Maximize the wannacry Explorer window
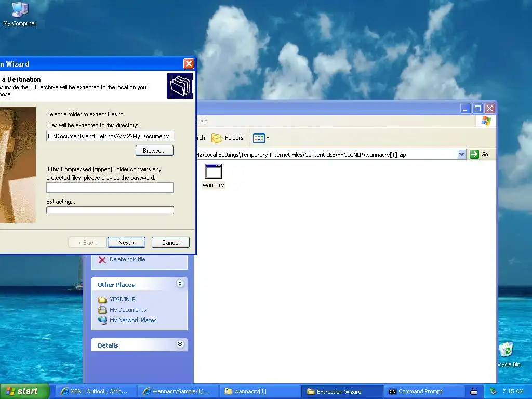Screen dimensions: 532x399 pos(477,109)
